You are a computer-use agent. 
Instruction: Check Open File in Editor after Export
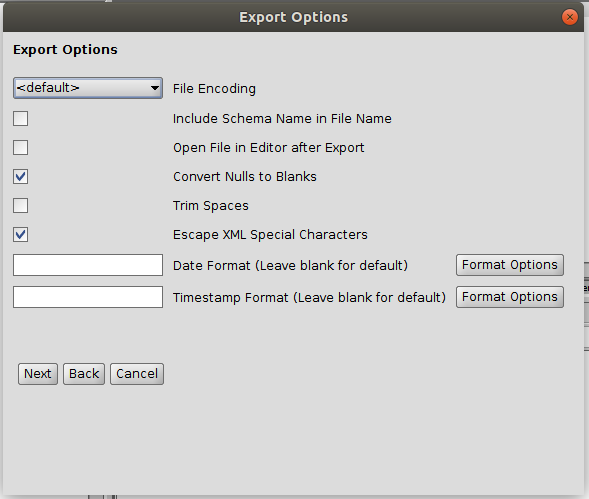click(20, 148)
